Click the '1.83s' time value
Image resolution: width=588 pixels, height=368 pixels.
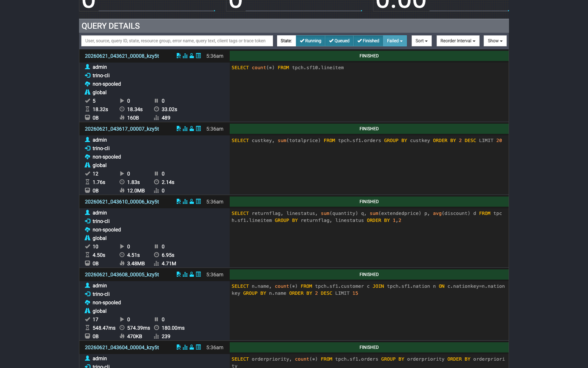133,182
